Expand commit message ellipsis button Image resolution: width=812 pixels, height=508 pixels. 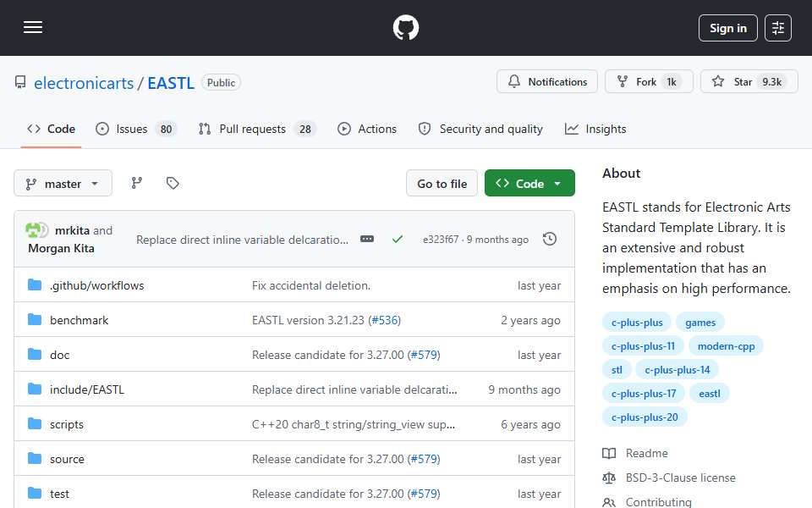tap(366, 239)
